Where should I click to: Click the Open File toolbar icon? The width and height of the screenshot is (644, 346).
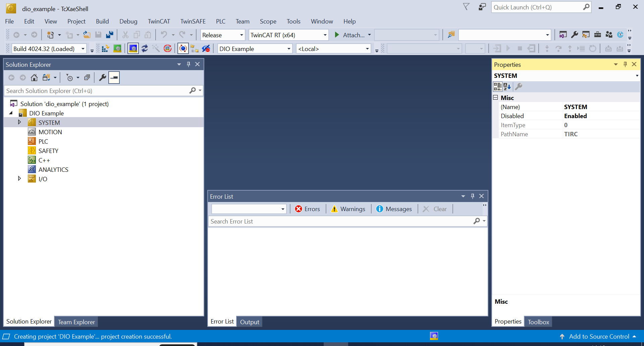point(87,35)
